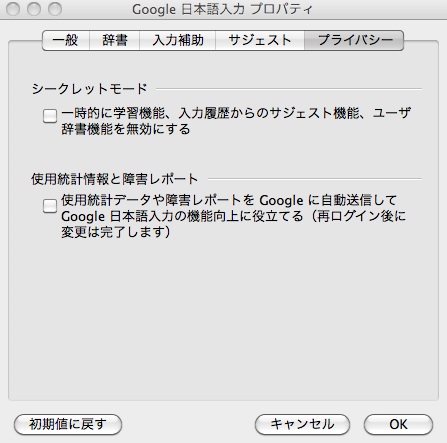The width and height of the screenshot is (447, 443).
Task: Click the empty gray area of the privacy pane
Action: [223, 317]
